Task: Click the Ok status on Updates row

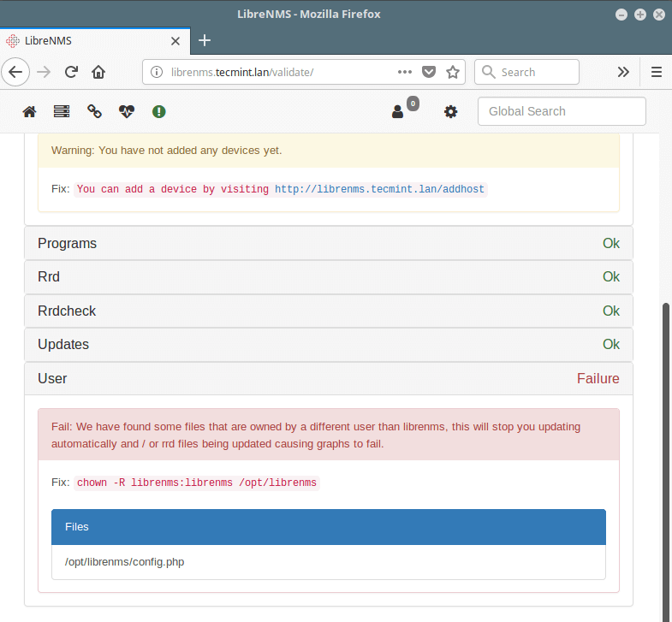Action: 611,345
